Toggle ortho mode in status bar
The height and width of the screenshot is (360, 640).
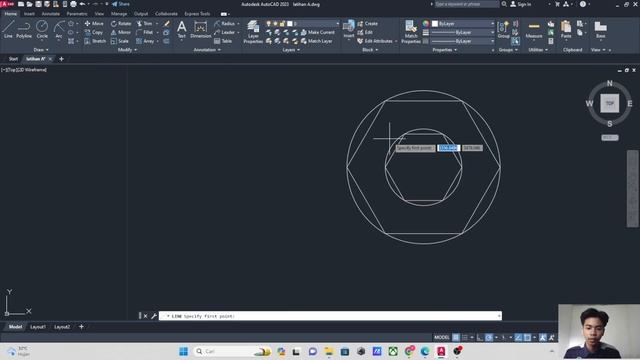tap(480, 338)
